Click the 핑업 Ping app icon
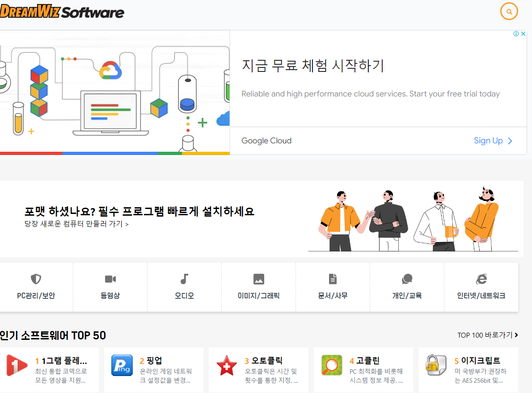 [x=122, y=365]
